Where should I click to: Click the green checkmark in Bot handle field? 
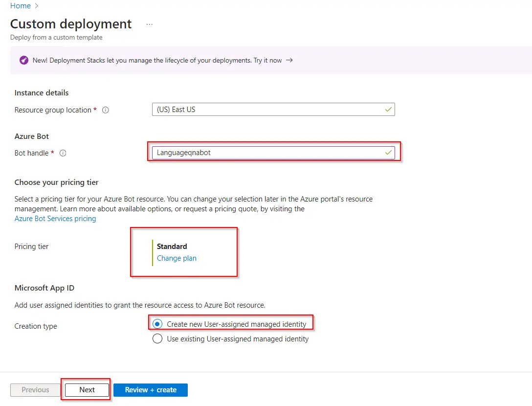point(388,153)
